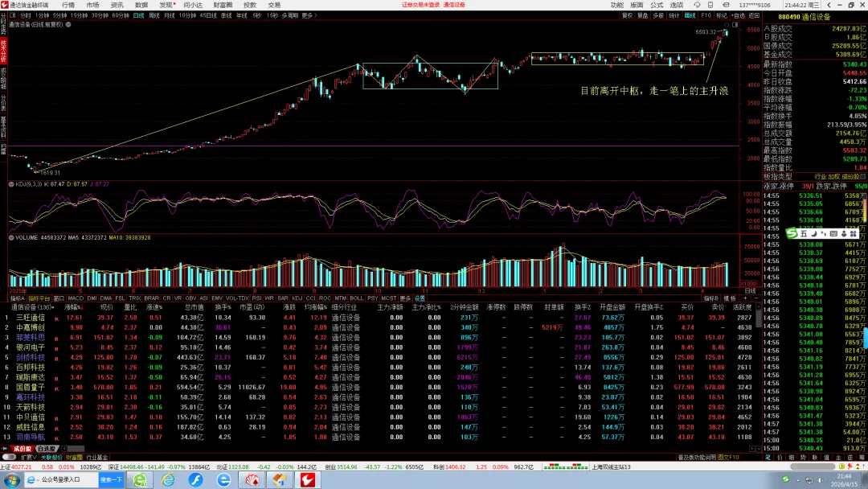The image size is (868, 489).
Task: Open the Internet Explorer icon in the taskbar
Action: [168, 479]
